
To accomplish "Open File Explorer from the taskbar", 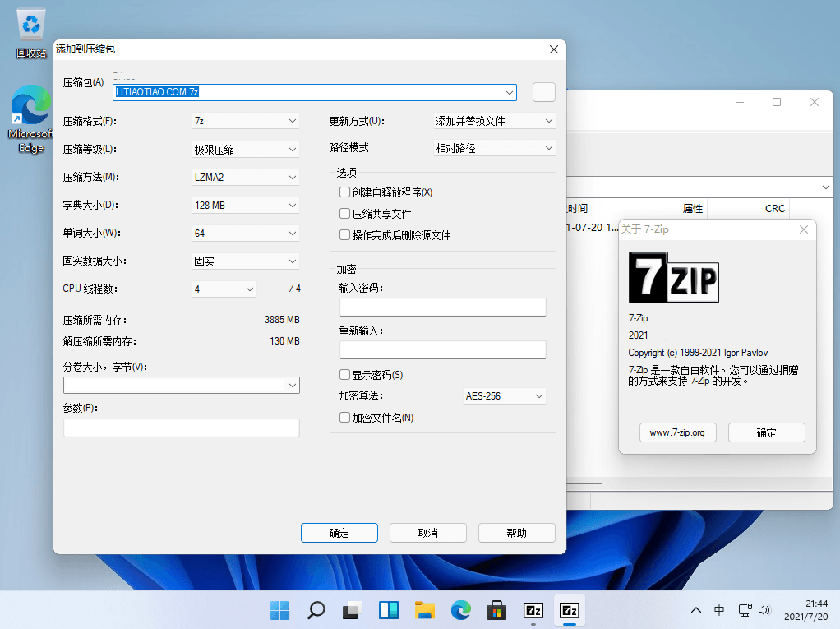I will [425, 610].
